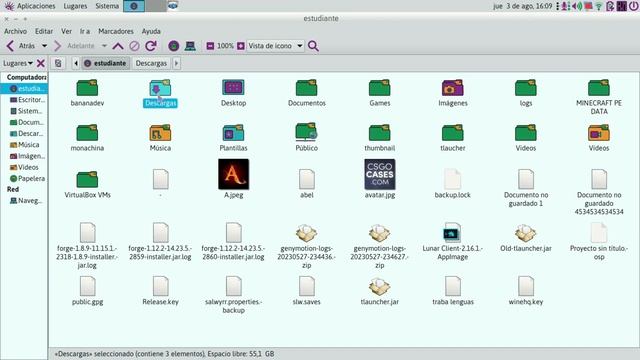Select the VirtualBox VMs folder
Image resolution: width=640 pixels, height=360 pixels.
87,184
